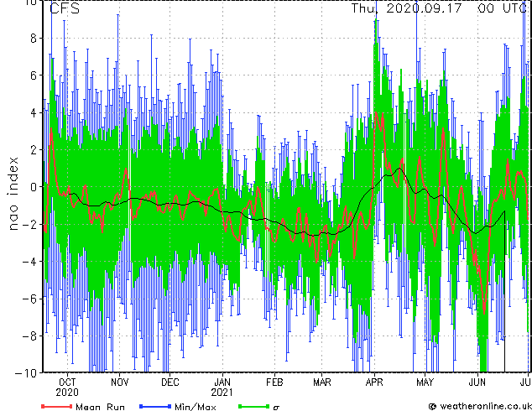Image resolution: width=532 pixels, height=411 pixels.
Task: Click the OCT 2020 x-axis label
Action: tap(67, 388)
